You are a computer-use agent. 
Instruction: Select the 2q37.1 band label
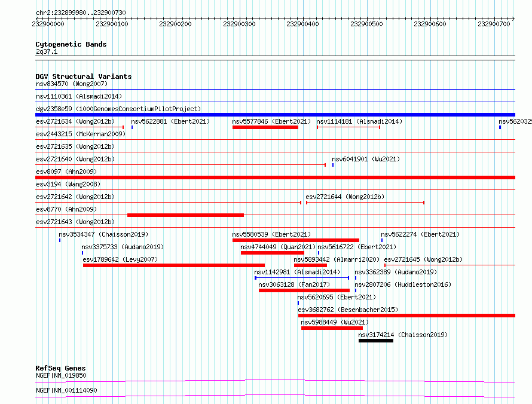47,51
